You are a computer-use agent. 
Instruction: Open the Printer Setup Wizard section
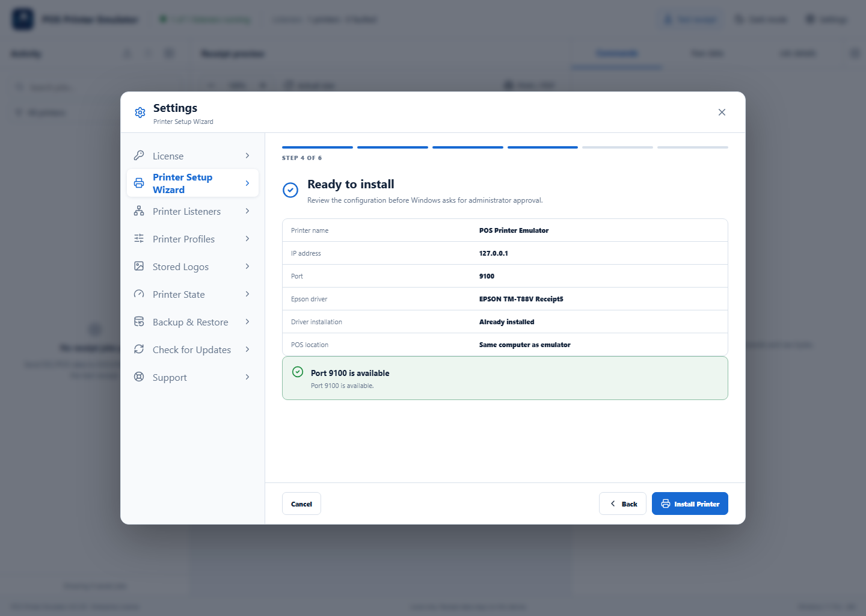(192, 183)
